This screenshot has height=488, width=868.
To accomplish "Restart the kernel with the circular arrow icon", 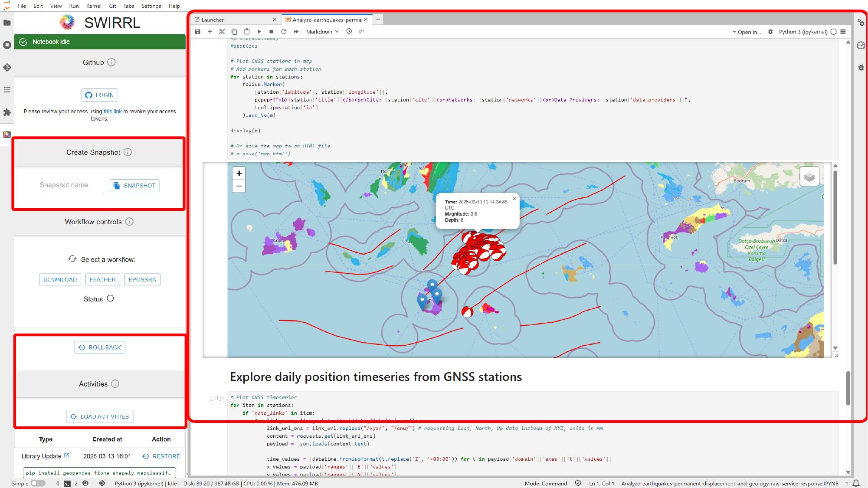I will pyautogui.click(x=283, y=32).
